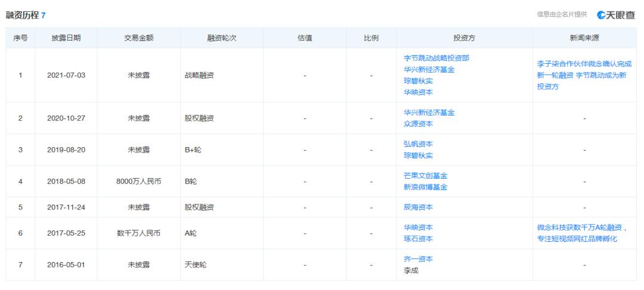Click the 交易金额 column header
Image resolution: width=644 pixels, height=290 pixels.
tap(139, 38)
